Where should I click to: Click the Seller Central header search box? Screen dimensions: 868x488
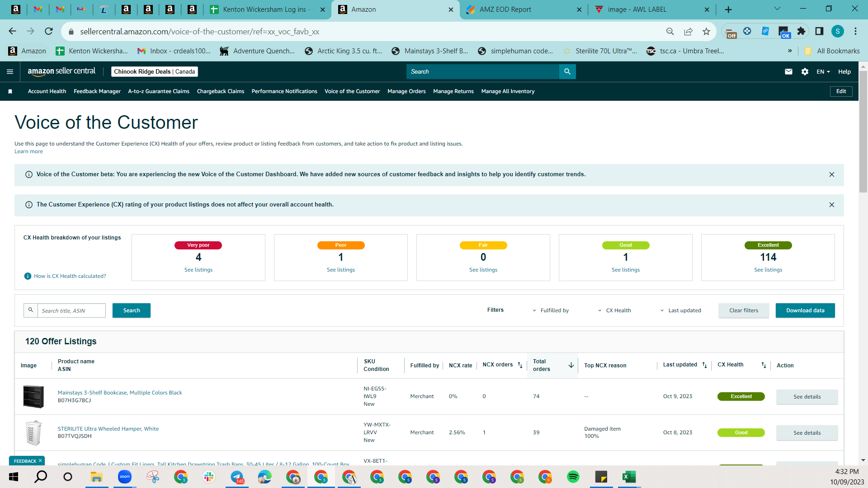click(483, 71)
